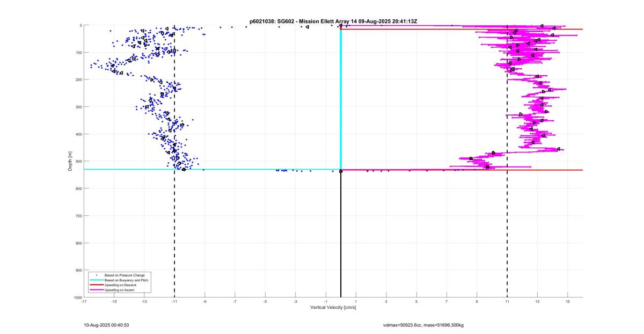Click x-axis tick label -13

pos(144,302)
